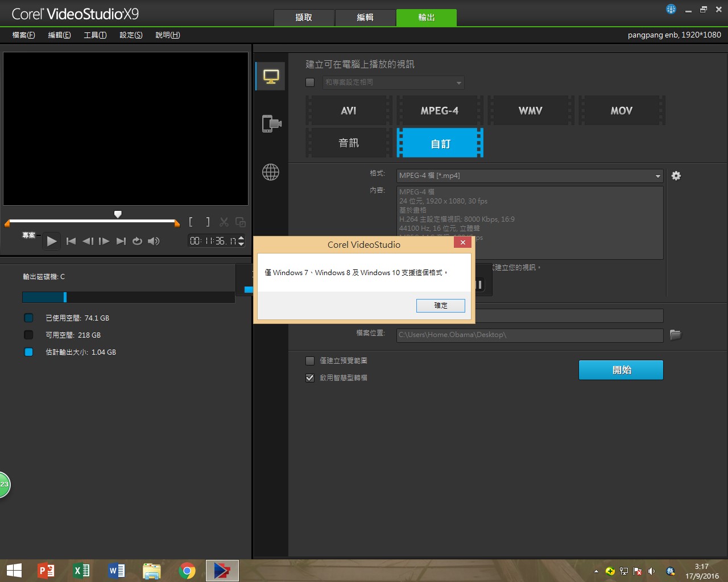The height and width of the screenshot is (582, 728).
Task: Click the file location path field
Action: coord(530,335)
